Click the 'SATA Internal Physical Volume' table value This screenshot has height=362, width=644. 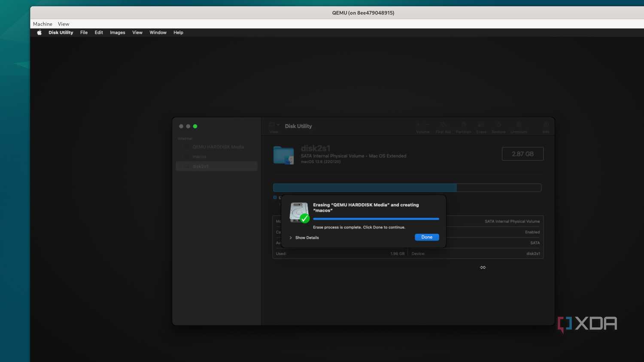click(512, 221)
